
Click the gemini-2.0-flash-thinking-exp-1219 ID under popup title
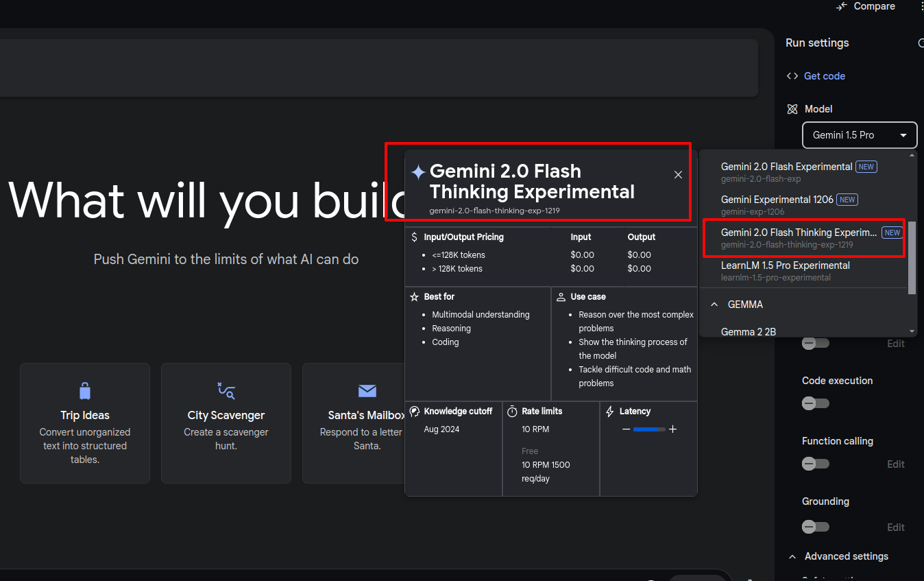click(x=494, y=211)
